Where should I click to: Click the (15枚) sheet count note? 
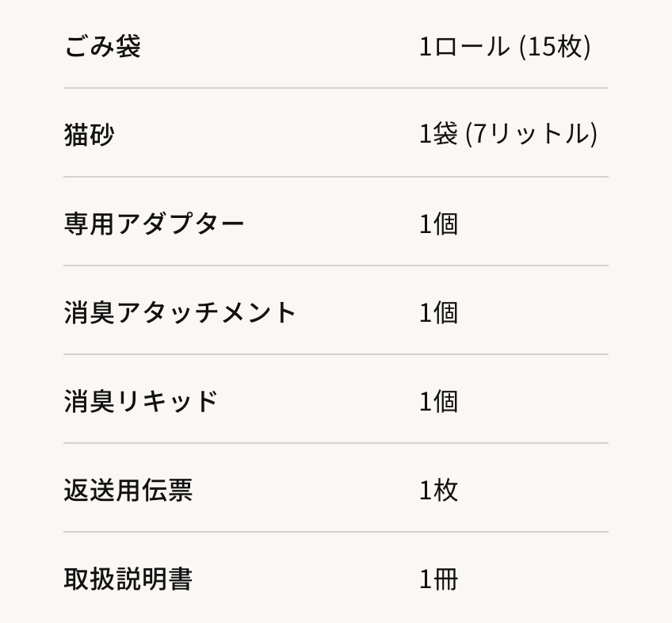click(x=555, y=47)
